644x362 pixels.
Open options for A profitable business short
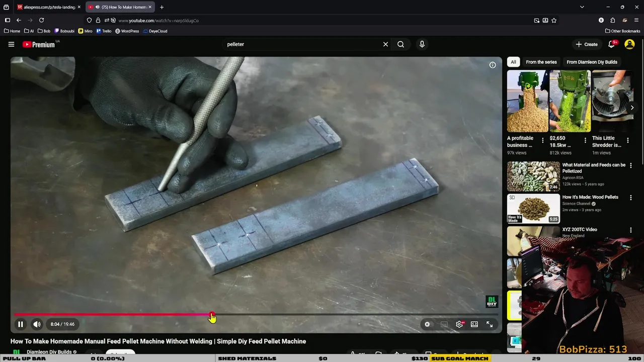(542, 140)
